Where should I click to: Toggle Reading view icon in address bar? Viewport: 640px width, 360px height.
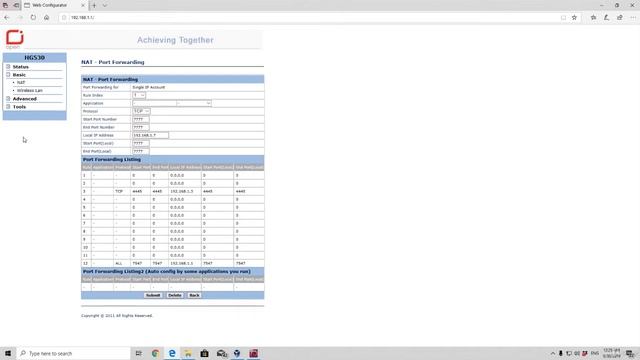coord(563,18)
